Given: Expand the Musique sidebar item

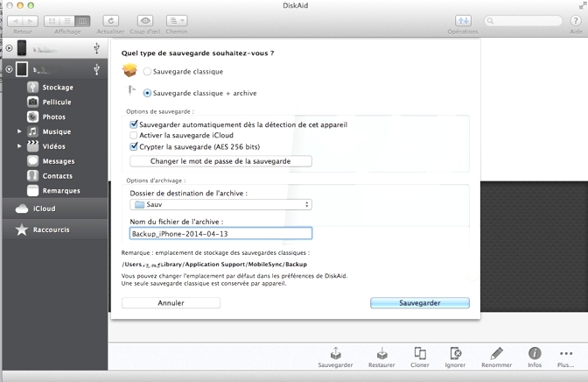Looking at the screenshot, I should click(19, 131).
